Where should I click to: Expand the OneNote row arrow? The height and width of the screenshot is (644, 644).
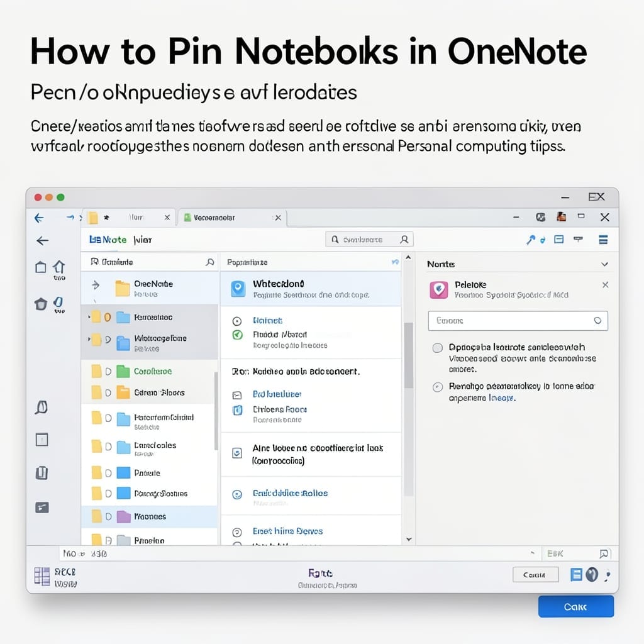coord(96,285)
